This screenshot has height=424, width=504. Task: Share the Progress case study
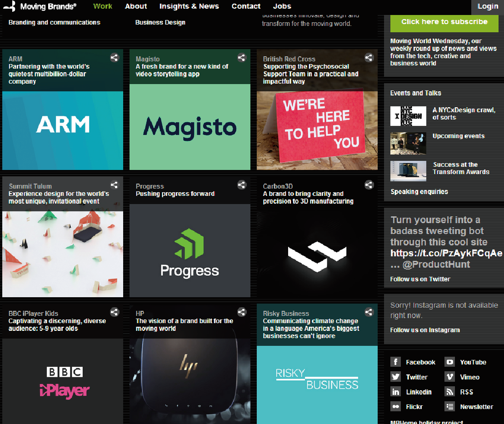242,185
